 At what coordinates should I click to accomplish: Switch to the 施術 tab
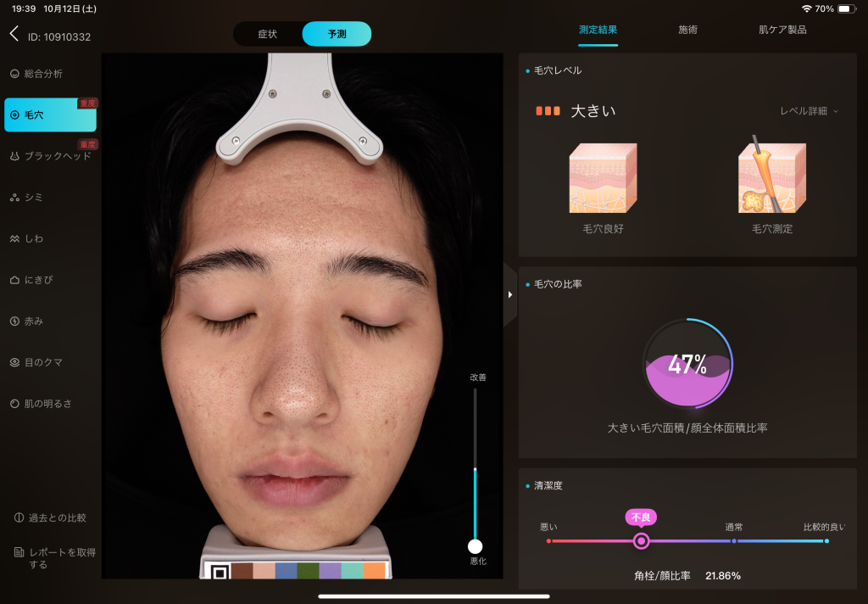[687, 30]
